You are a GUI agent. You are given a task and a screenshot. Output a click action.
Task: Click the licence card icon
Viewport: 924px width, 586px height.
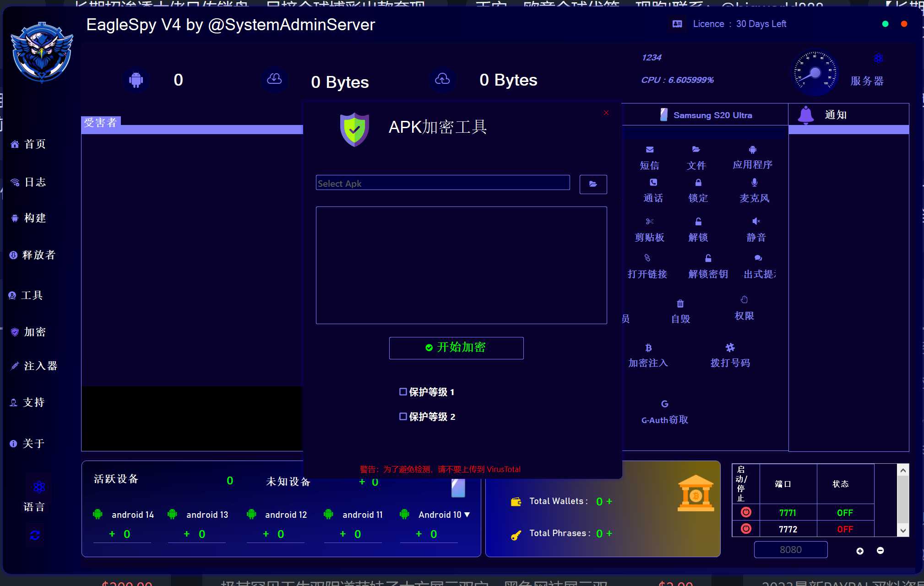677,24
